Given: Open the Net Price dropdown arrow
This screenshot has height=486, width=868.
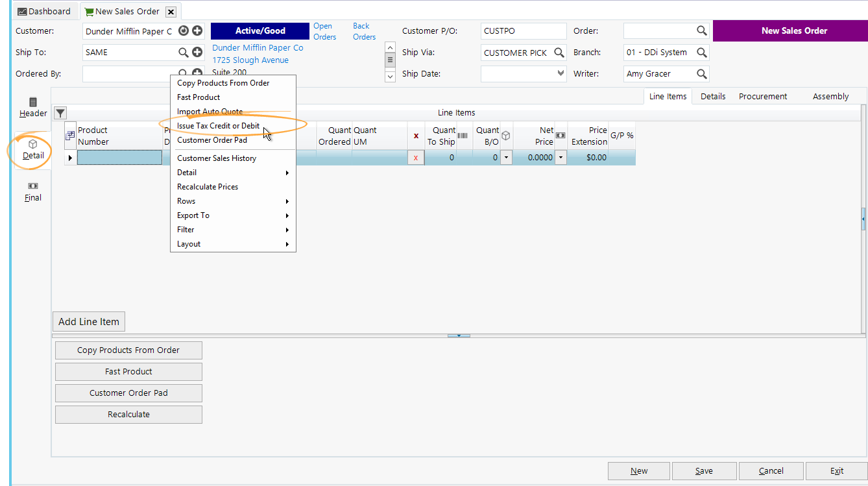Looking at the screenshot, I should click(561, 157).
